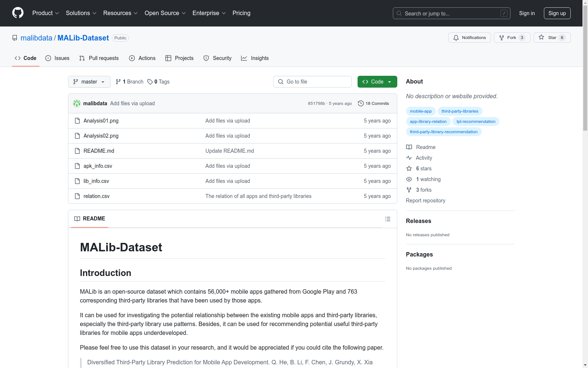Fork this repository
588x368 pixels.
(512, 38)
